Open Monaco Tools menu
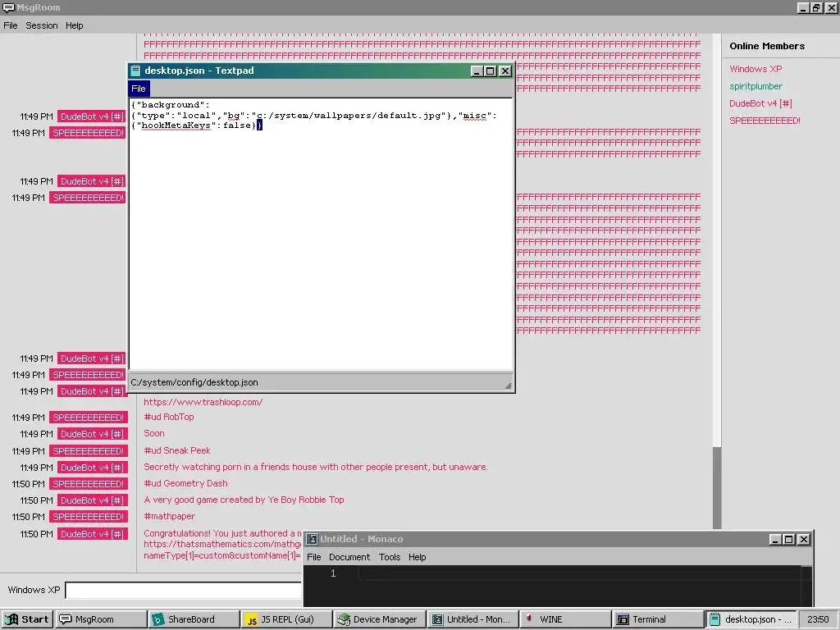The width and height of the screenshot is (840, 630). click(x=390, y=557)
